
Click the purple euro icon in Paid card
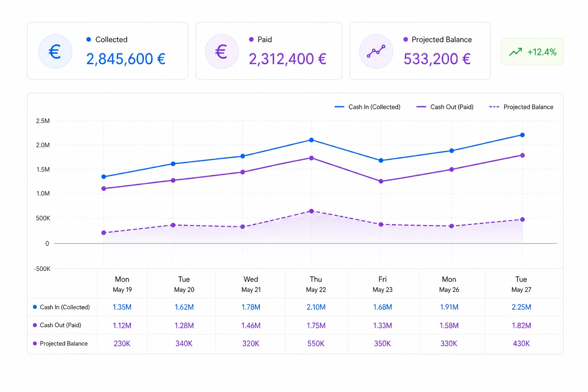(x=222, y=52)
